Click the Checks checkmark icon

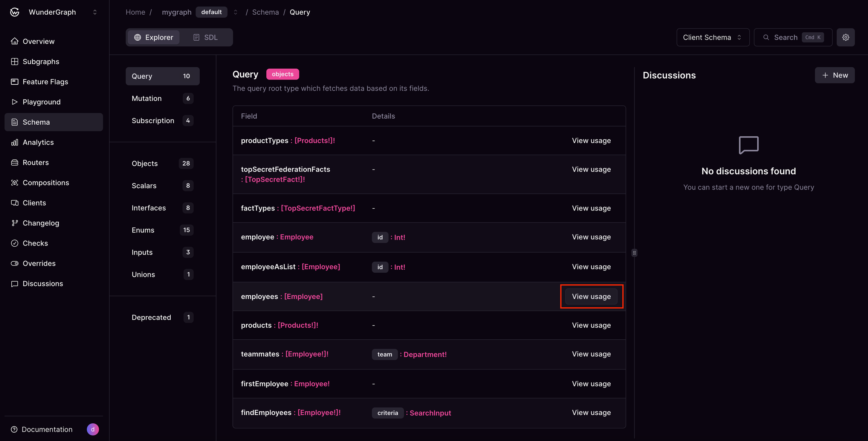(15, 243)
